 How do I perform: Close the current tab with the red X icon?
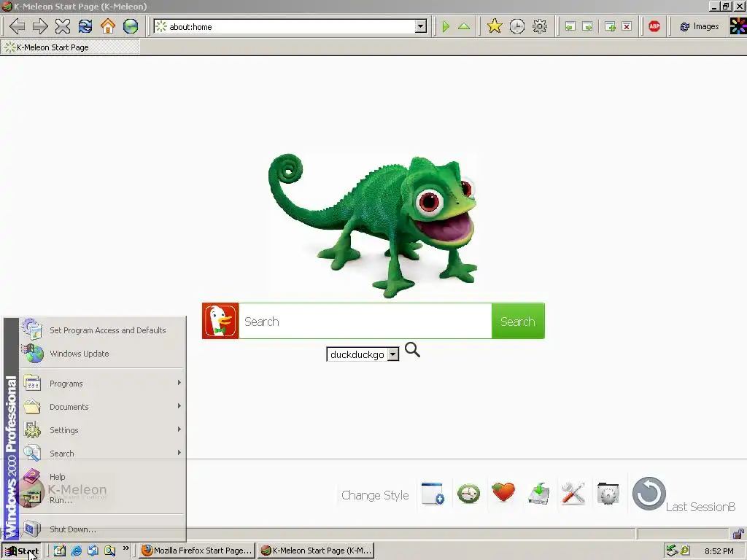[627, 27]
